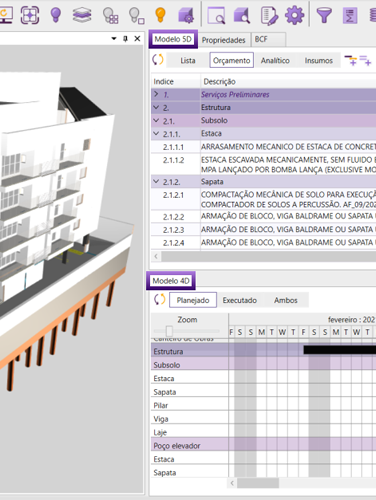The height and width of the screenshot is (500, 376).
Task: Click the document edit pencil icon
Action: [x=269, y=15]
